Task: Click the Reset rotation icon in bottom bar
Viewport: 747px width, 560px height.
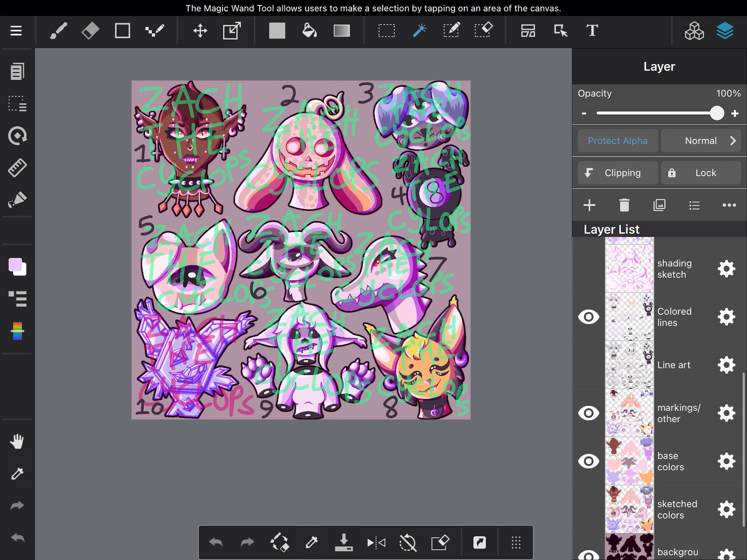Action: click(x=408, y=542)
